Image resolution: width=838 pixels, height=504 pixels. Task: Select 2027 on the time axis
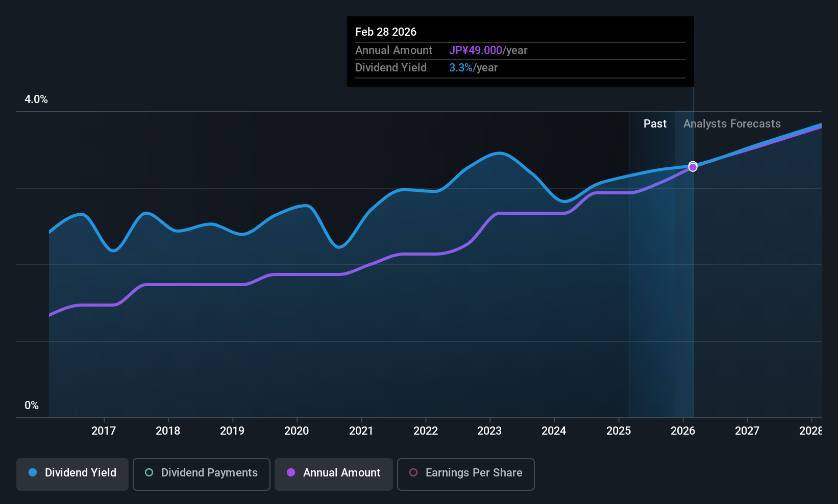[x=747, y=431]
